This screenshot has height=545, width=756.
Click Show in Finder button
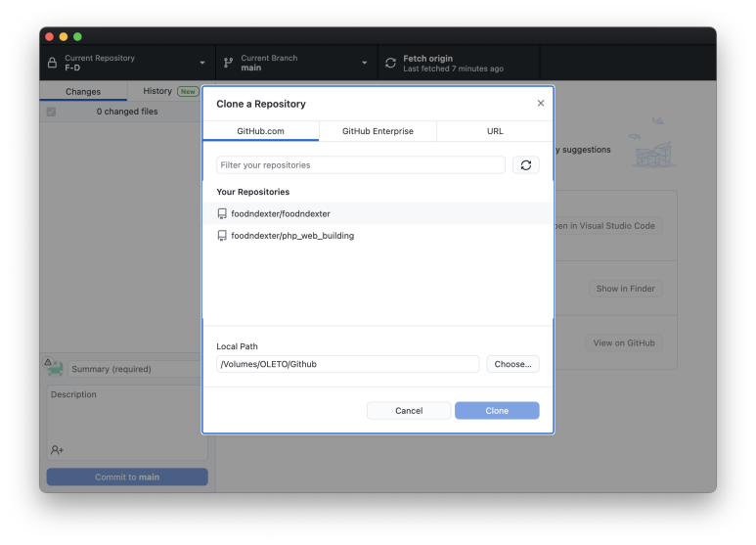tap(625, 289)
